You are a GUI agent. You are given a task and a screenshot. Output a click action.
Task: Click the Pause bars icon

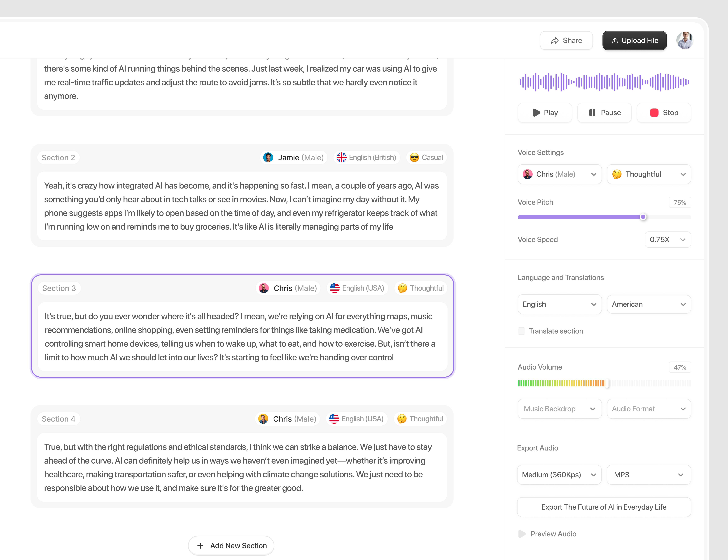click(592, 113)
